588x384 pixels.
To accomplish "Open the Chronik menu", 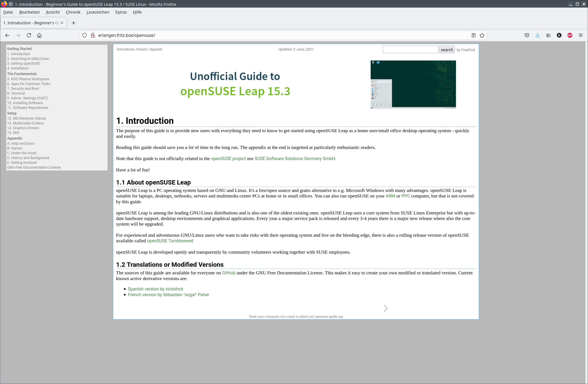I will [x=73, y=12].
